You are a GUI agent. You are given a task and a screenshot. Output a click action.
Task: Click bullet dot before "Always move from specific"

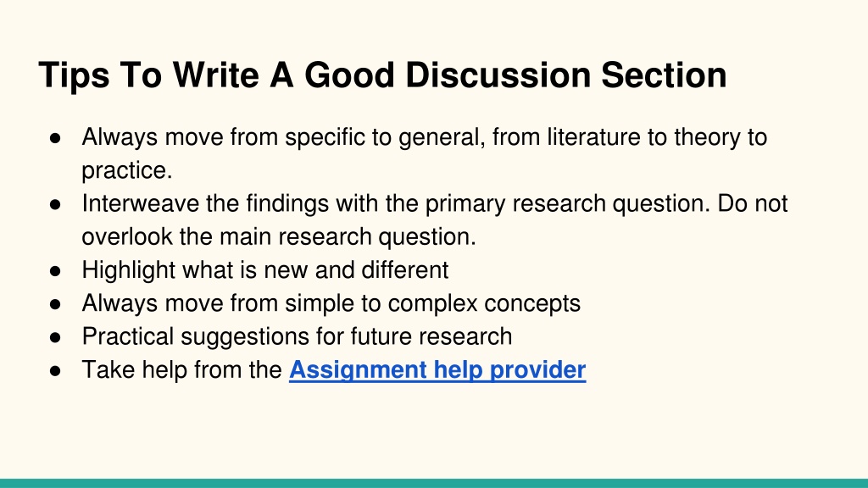click(55, 138)
